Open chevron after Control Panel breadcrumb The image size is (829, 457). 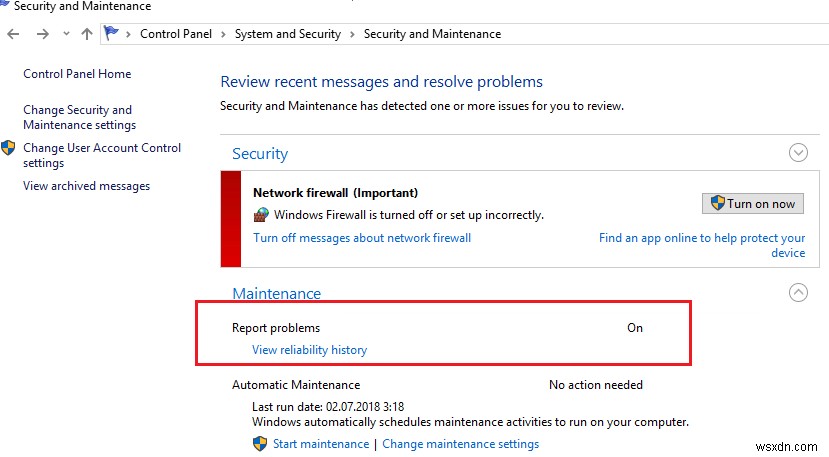[223, 35]
